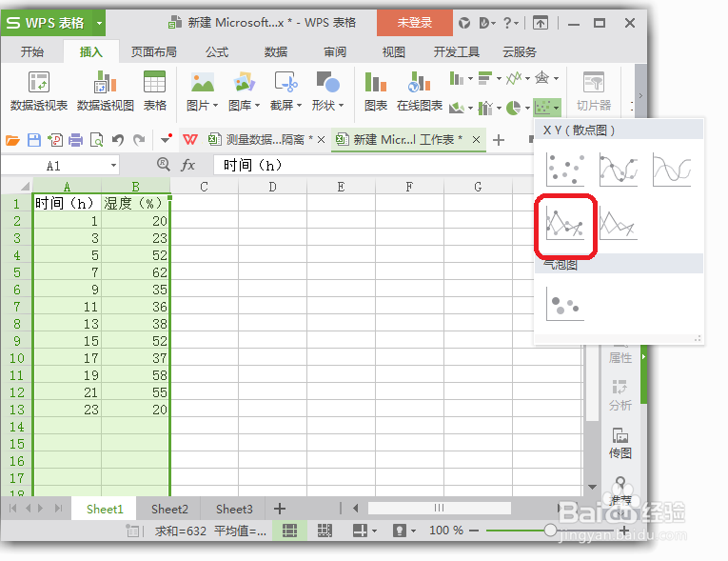The image size is (728, 561).
Task: Open the scatter chart dropdown button
Action: point(547,109)
